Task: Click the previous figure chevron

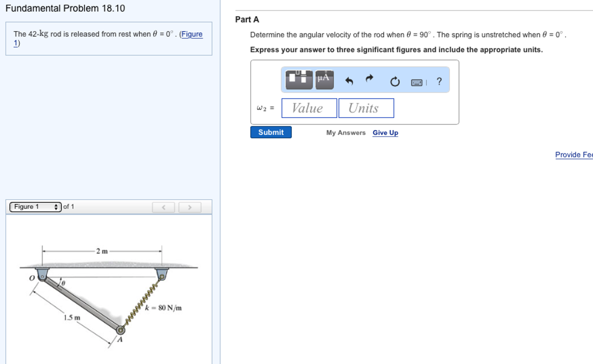Action: click(164, 207)
